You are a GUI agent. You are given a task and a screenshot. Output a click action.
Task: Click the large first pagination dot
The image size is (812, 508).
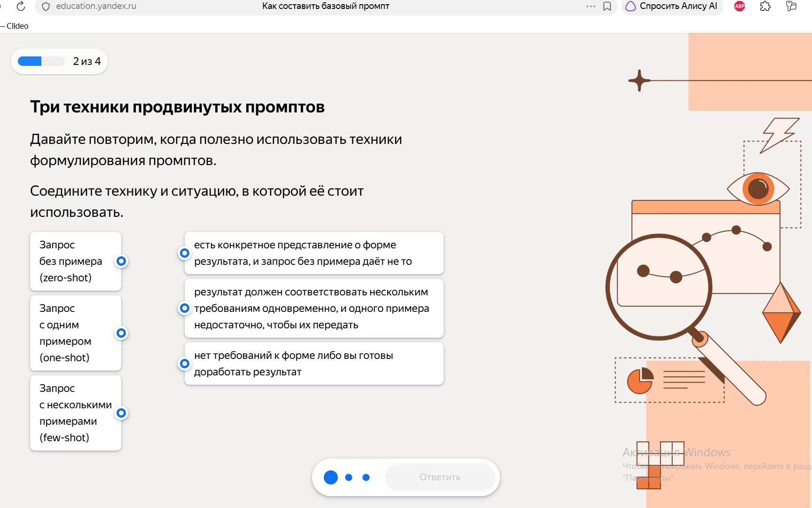pos(331,477)
